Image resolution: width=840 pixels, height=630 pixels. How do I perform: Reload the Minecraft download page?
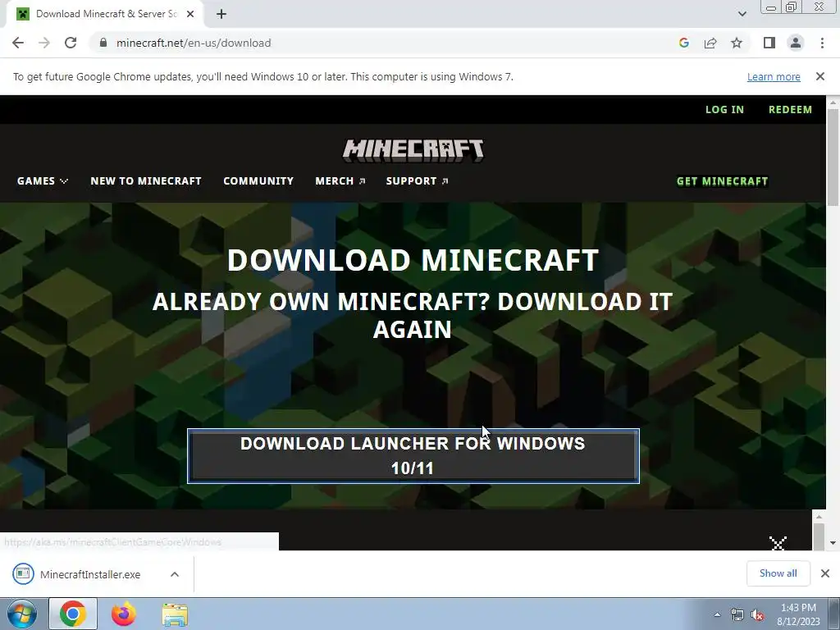71,43
